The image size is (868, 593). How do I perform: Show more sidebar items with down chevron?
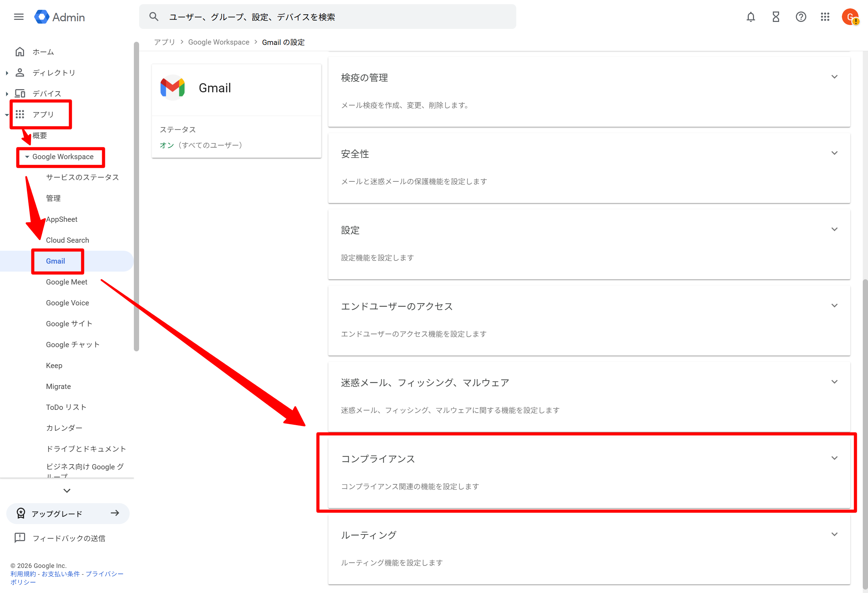click(x=67, y=491)
